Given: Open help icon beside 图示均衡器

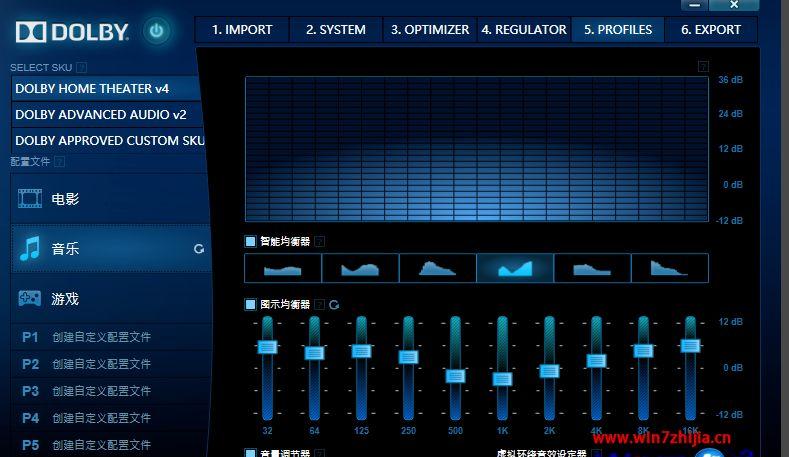Looking at the screenshot, I should (x=320, y=304).
